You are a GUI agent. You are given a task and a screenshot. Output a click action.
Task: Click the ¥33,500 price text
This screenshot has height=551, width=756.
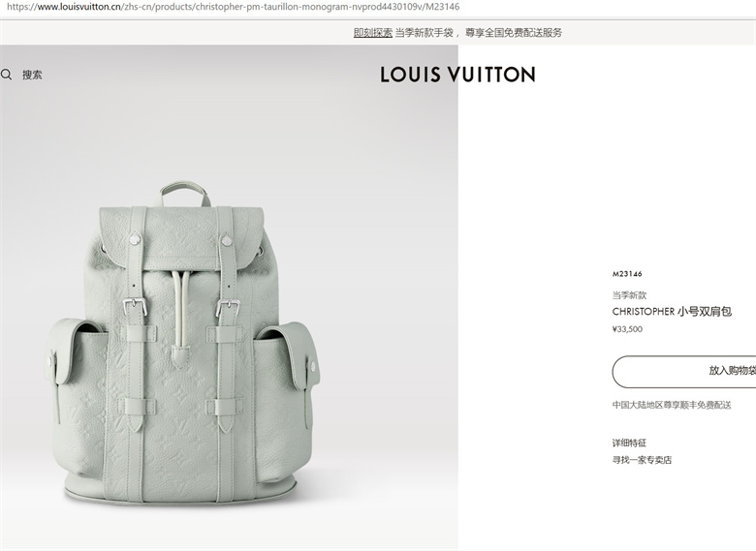(x=627, y=329)
